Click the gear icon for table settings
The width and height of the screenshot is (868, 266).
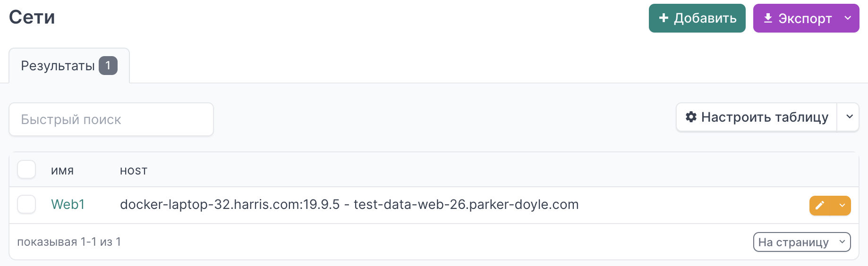(x=691, y=117)
